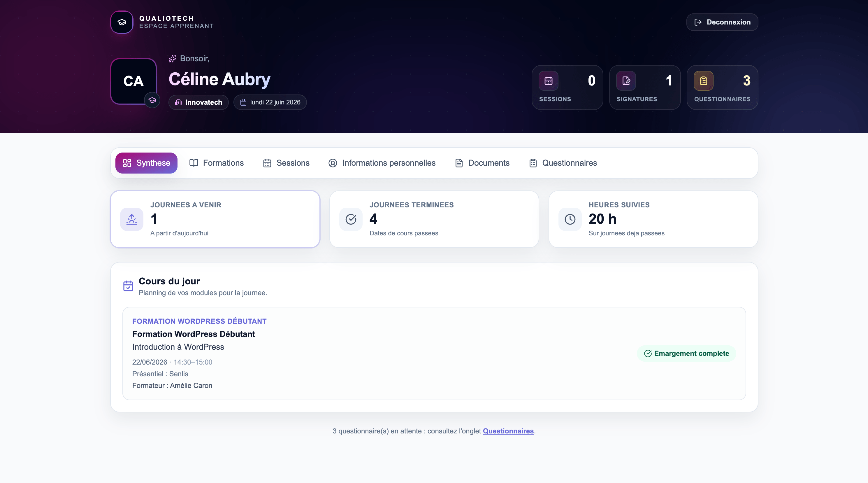This screenshot has width=868, height=483.
Task: Click the Innovatech company badge
Action: click(x=198, y=102)
